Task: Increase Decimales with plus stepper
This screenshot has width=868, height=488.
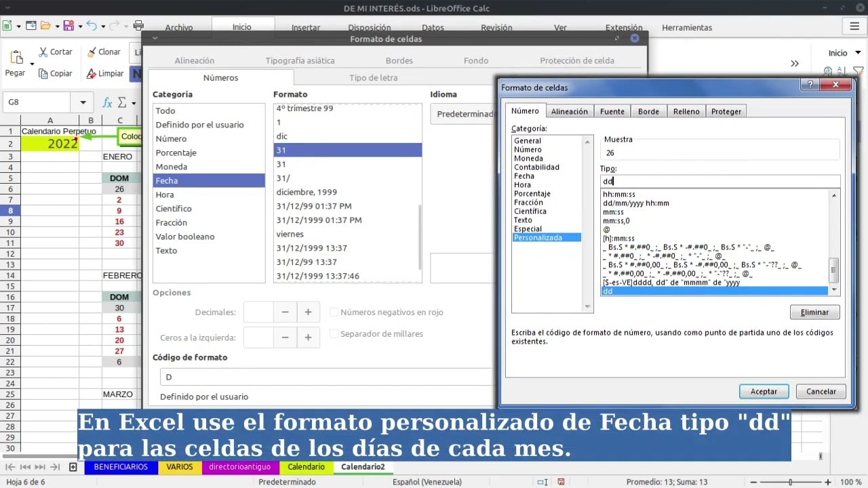Action: [x=308, y=312]
